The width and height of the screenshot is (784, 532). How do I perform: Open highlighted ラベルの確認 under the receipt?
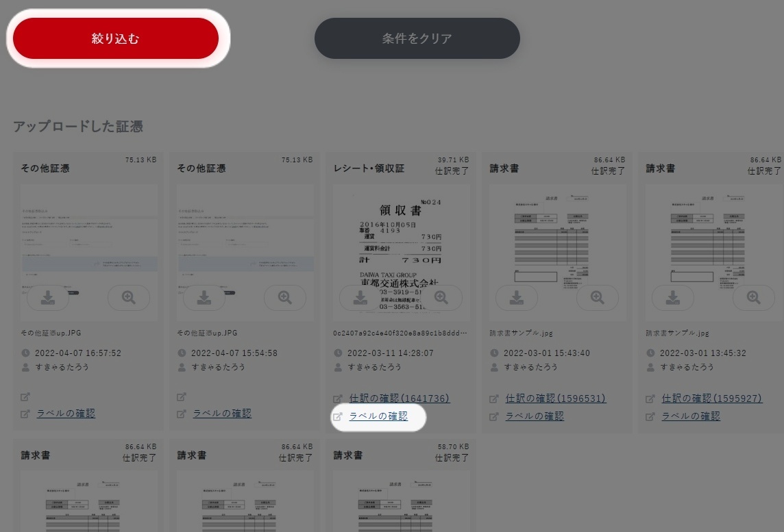click(x=378, y=416)
